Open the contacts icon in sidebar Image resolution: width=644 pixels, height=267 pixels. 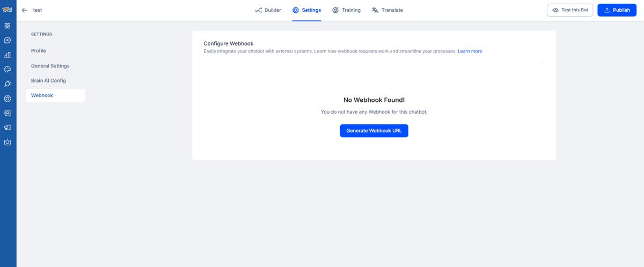click(x=8, y=113)
